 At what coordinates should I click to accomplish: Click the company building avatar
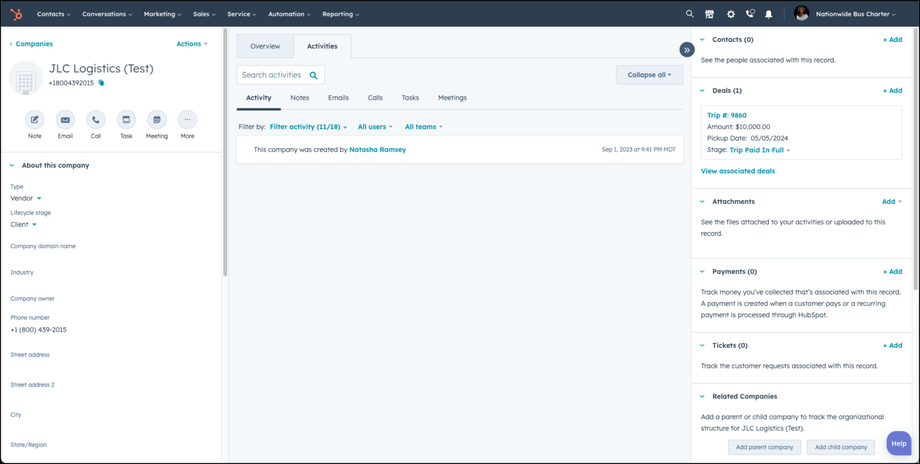[x=26, y=78]
